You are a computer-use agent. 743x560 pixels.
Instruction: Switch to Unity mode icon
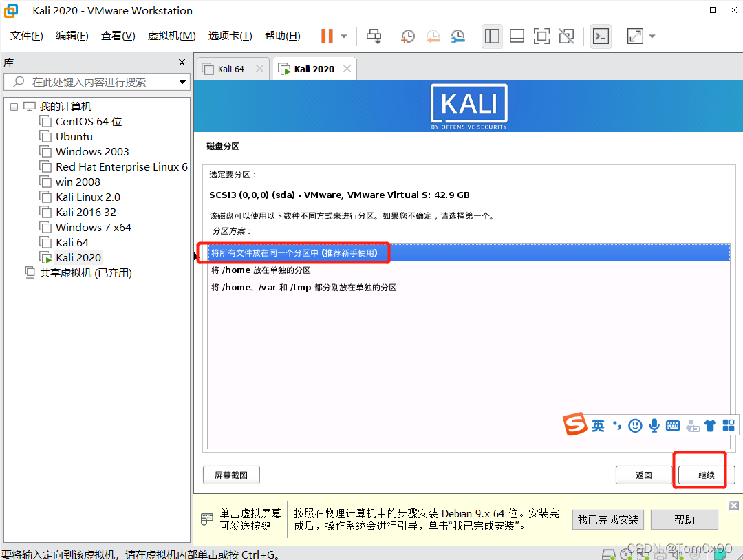click(x=566, y=36)
